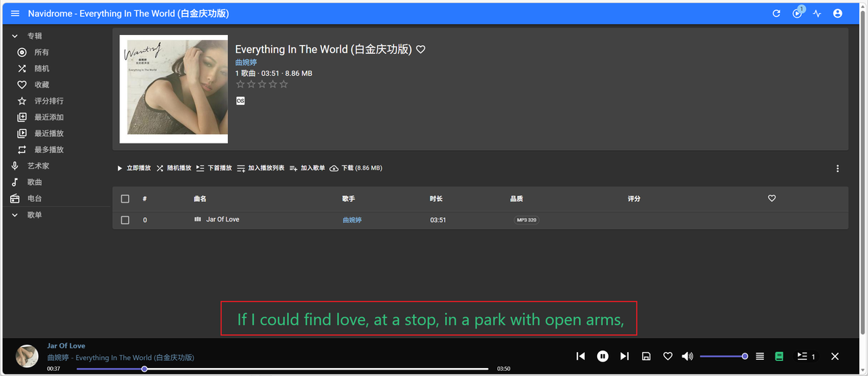Click the player bar round cover thumbnail

click(x=26, y=356)
